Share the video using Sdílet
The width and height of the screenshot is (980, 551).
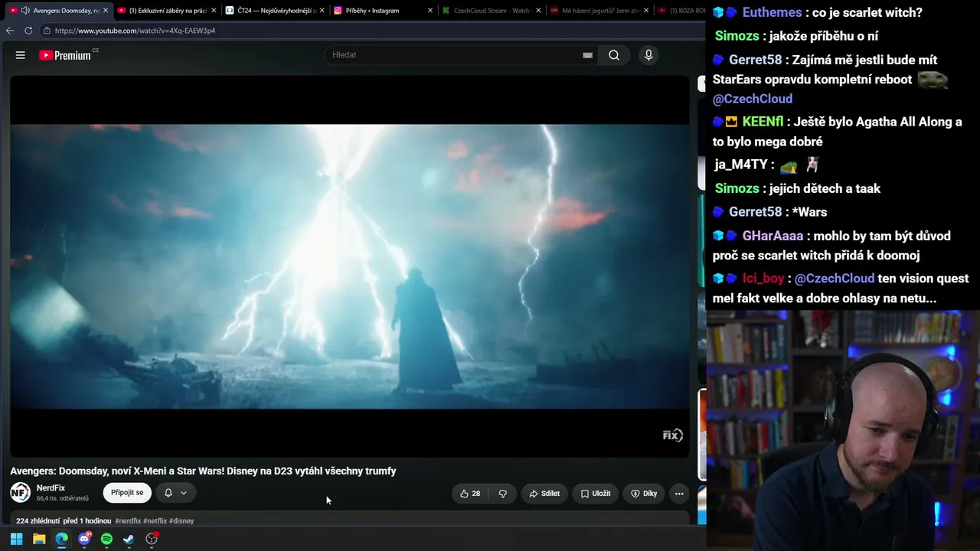(544, 494)
